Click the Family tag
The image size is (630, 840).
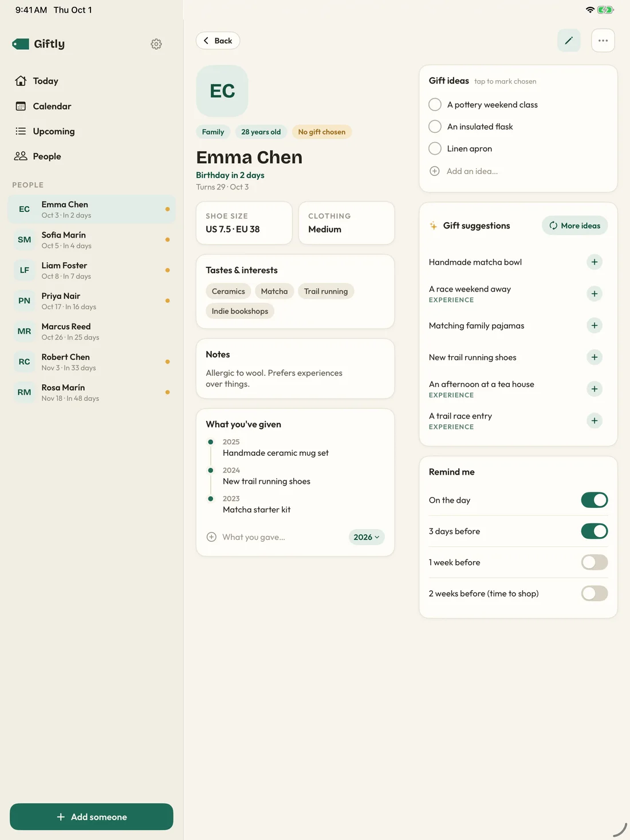coord(213,132)
